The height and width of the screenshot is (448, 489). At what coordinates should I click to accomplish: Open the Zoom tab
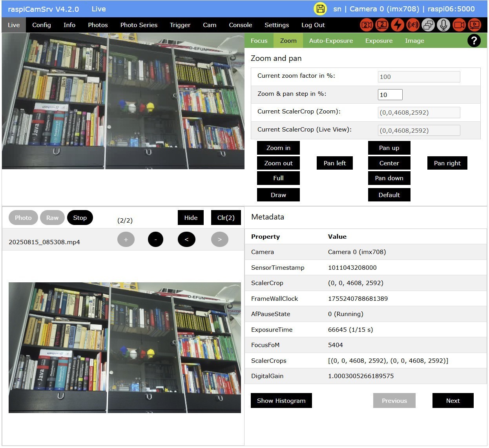288,40
